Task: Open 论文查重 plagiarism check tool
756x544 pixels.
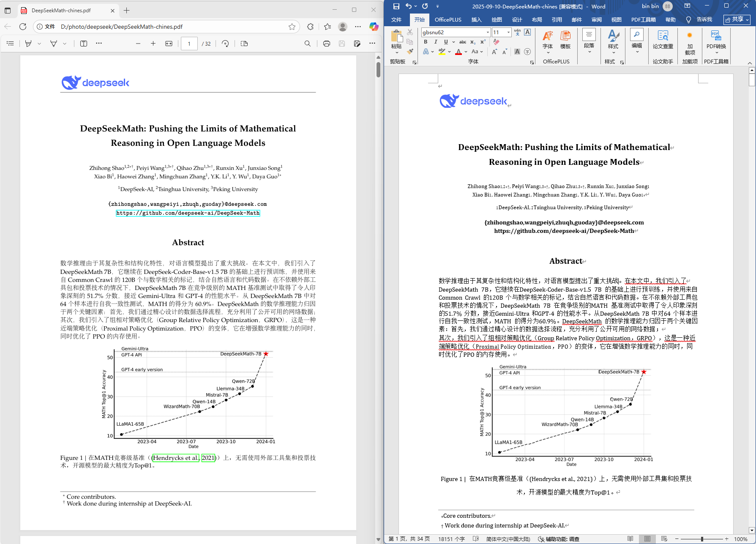Action: point(663,39)
